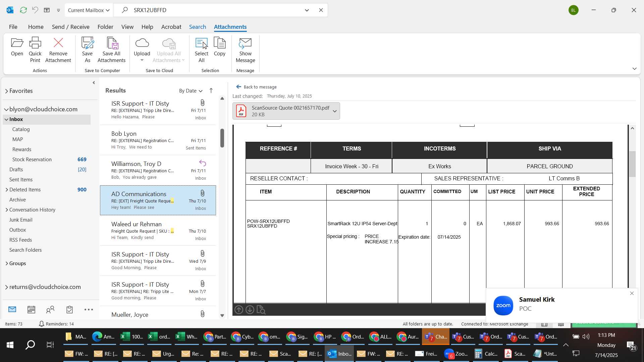
Task: Copy the attachment
Action: pos(219,47)
